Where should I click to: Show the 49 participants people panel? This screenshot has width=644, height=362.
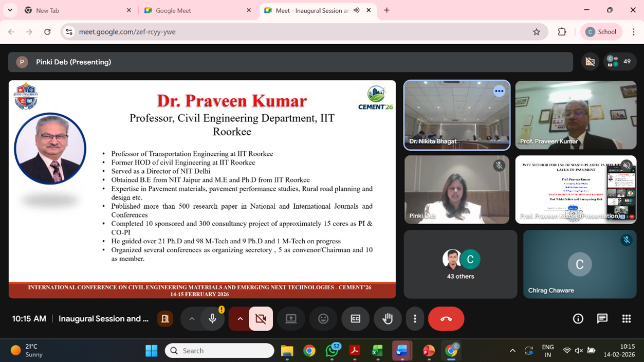click(x=619, y=62)
